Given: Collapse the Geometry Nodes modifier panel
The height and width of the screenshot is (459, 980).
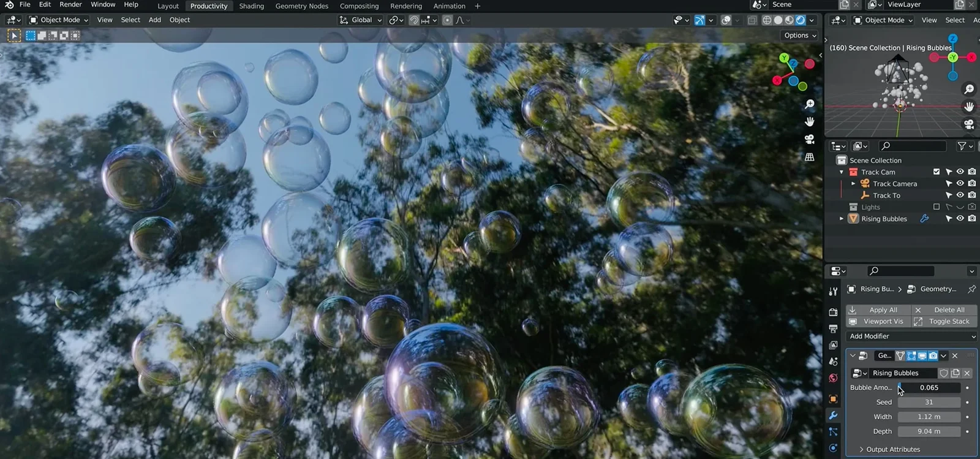Looking at the screenshot, I should click(853, 356).
